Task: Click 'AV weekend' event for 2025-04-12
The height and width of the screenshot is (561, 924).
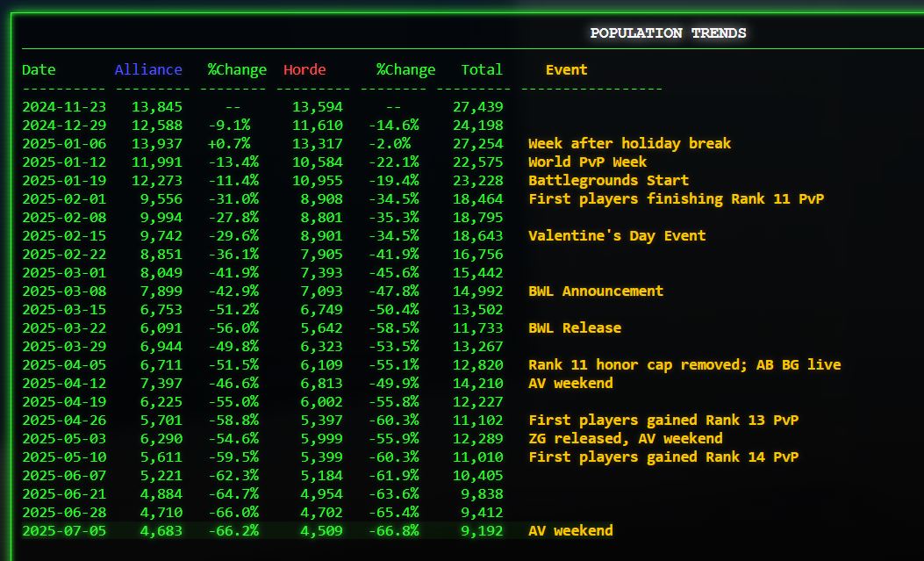Action: (x=570, y=383)
